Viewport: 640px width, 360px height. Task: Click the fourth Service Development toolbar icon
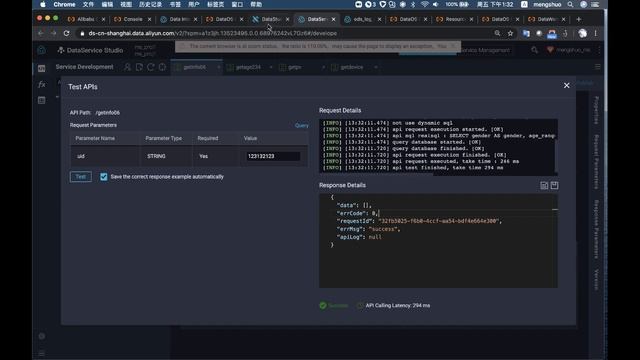pyautogui.click(x=162, y=67)
